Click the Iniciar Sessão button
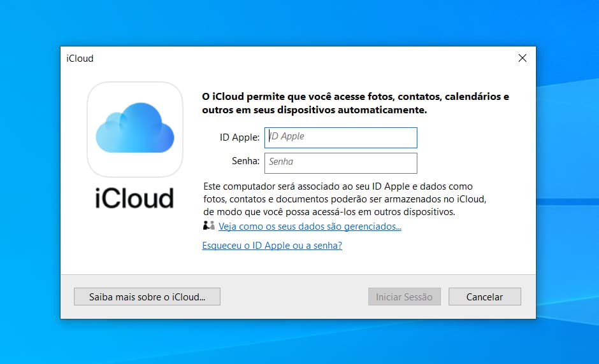 pos(404,297)
